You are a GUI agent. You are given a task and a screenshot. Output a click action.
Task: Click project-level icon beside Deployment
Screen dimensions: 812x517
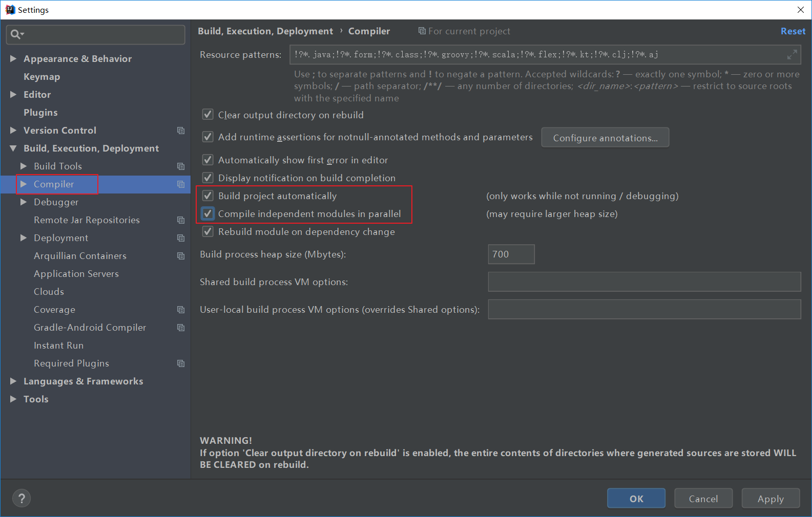pos(181,238)
